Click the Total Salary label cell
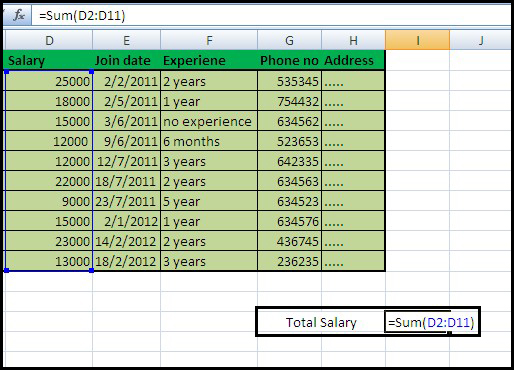 (x=321, y=322)
